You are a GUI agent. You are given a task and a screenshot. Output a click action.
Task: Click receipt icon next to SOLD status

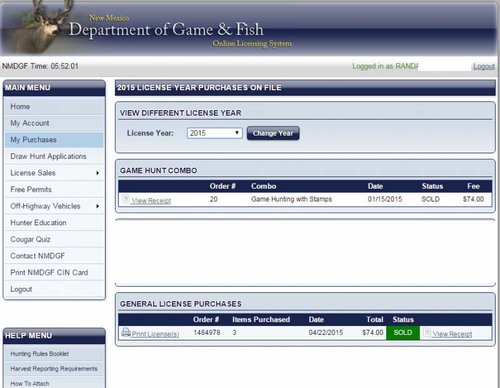(x=427, y=332)
